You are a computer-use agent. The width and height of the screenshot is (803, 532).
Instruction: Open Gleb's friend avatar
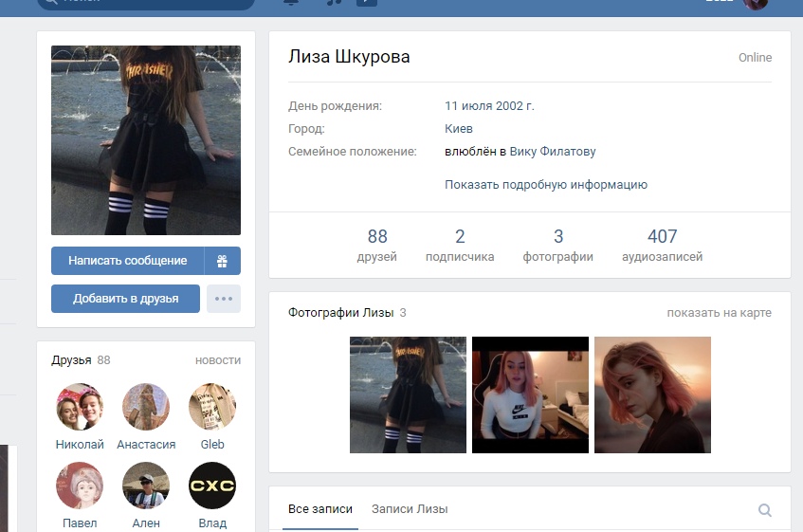[212, 407]
